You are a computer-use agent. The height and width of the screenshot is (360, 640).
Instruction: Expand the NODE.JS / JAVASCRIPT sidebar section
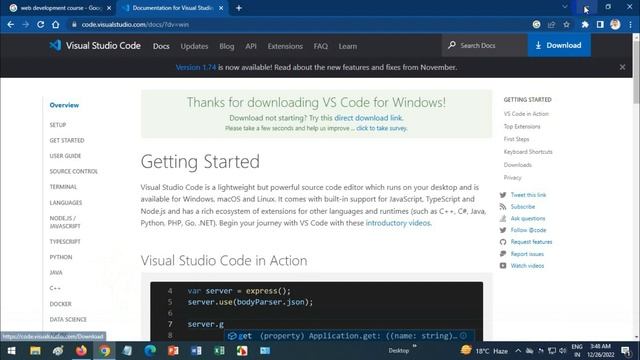[65, 222]
